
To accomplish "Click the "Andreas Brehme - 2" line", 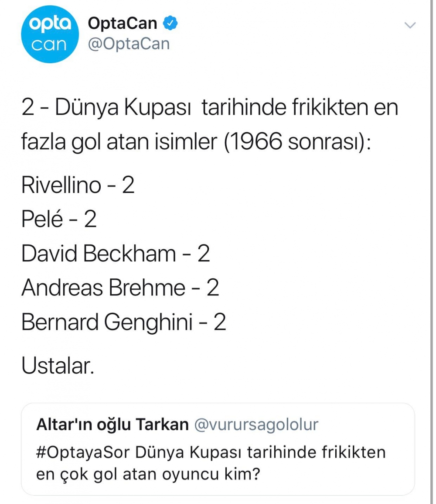I will point(120,288).
